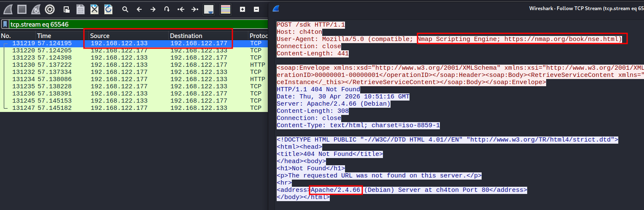Viewport: 644px width, 210px height.
Task: Select packet 131232 row
Action: point(134,72)
